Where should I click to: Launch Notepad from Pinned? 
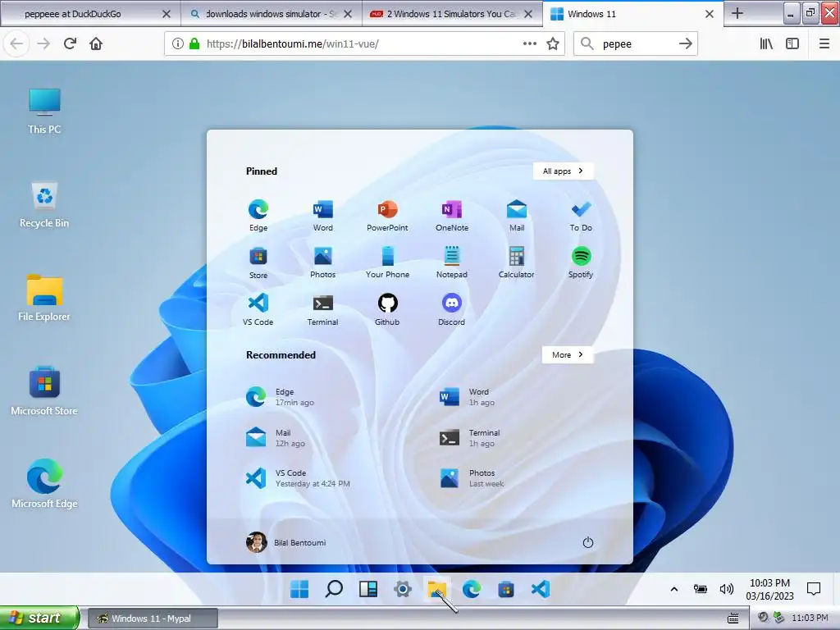click(x=452, y=262)
